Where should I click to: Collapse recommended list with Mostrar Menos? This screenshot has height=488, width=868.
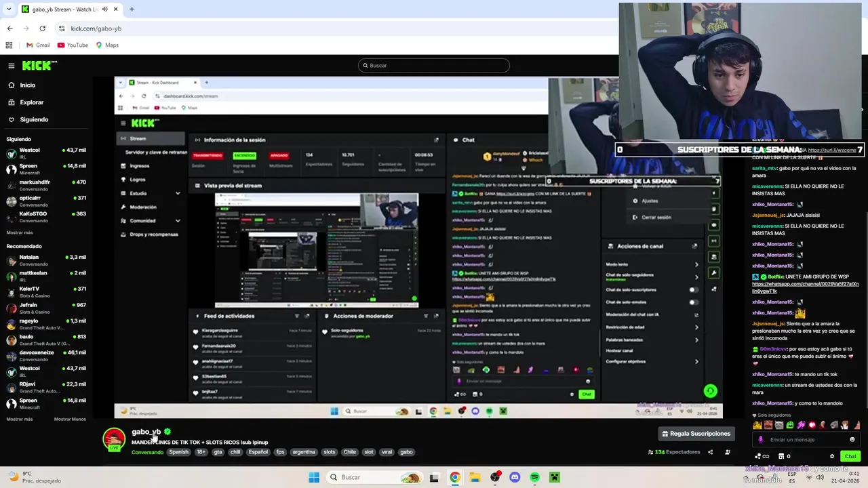[70, 419]
